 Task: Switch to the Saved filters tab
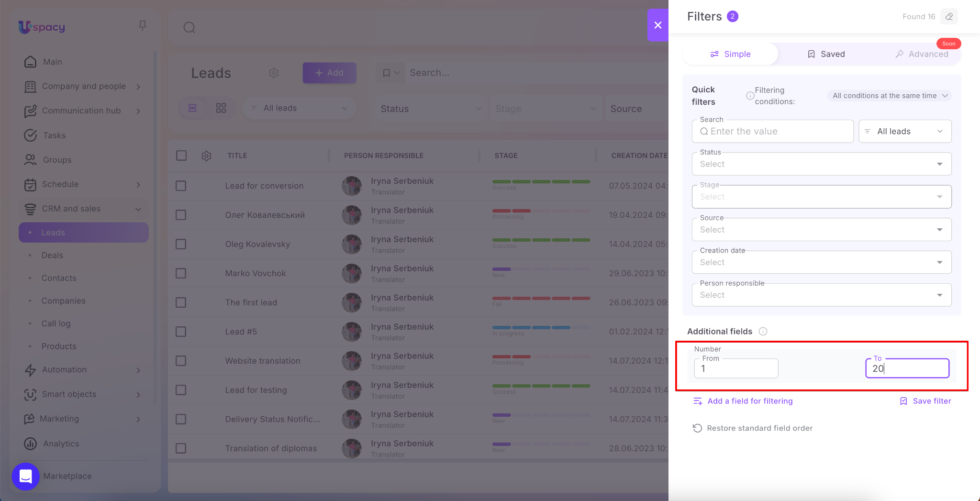click(x=826, y=54)
